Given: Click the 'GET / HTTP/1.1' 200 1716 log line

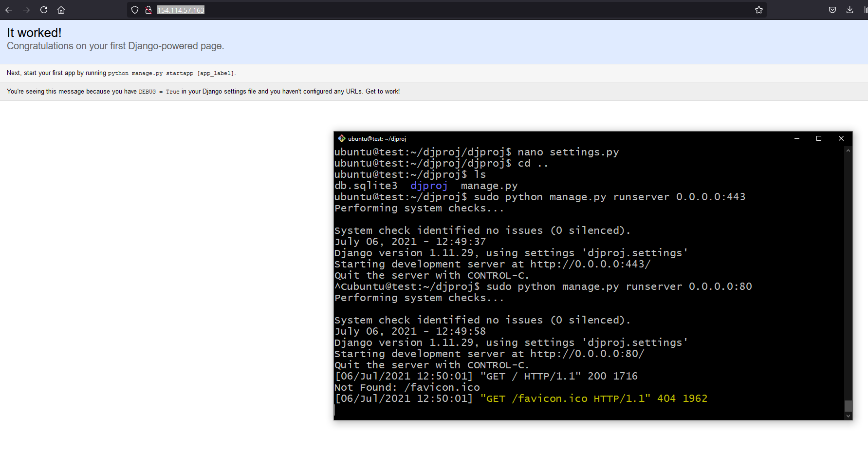Looking at the screenshot, I should (x=486, y=376).
